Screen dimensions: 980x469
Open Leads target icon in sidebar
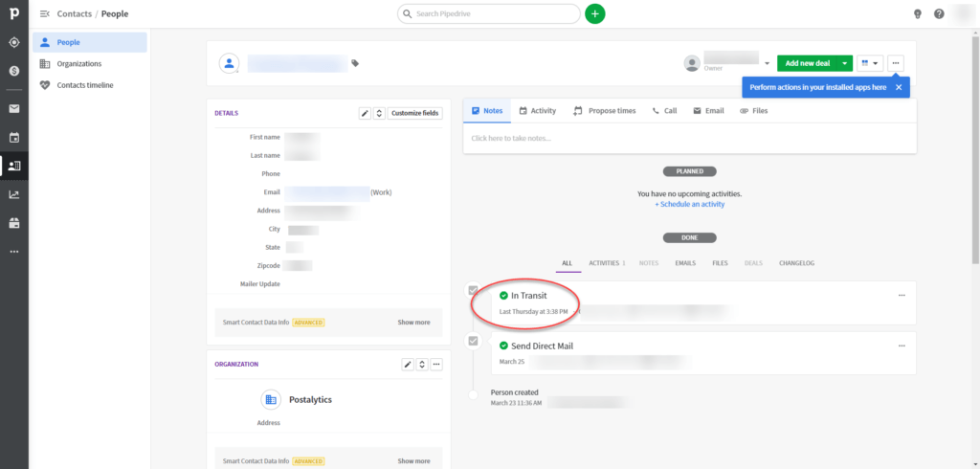point(13,42)
